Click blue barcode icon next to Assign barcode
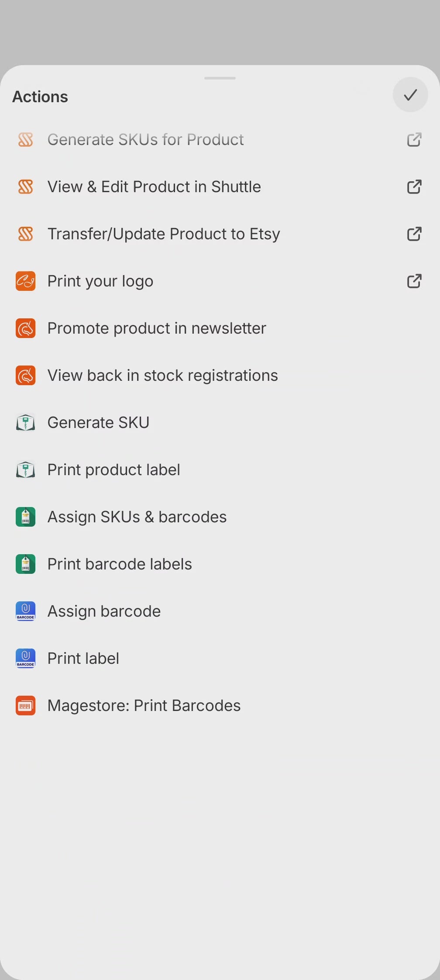 pyautogui.click(x=26, y=611)
